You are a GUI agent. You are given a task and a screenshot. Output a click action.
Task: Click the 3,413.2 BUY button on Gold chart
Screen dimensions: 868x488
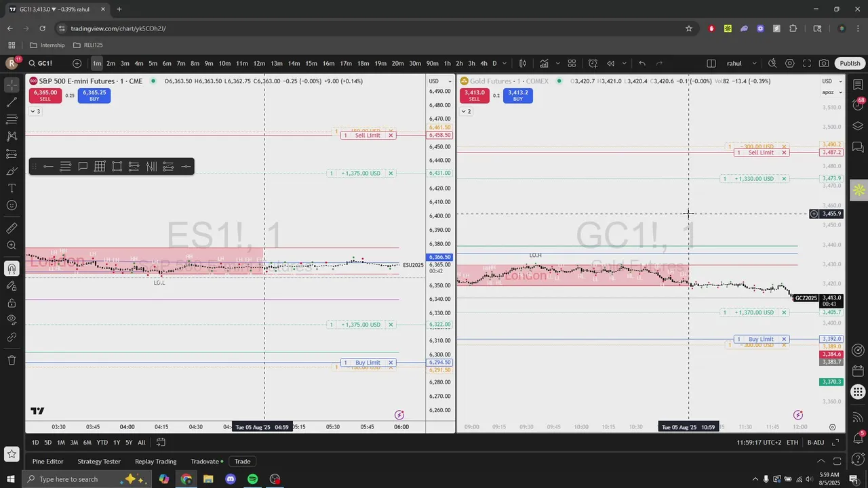tap(517, 96)
